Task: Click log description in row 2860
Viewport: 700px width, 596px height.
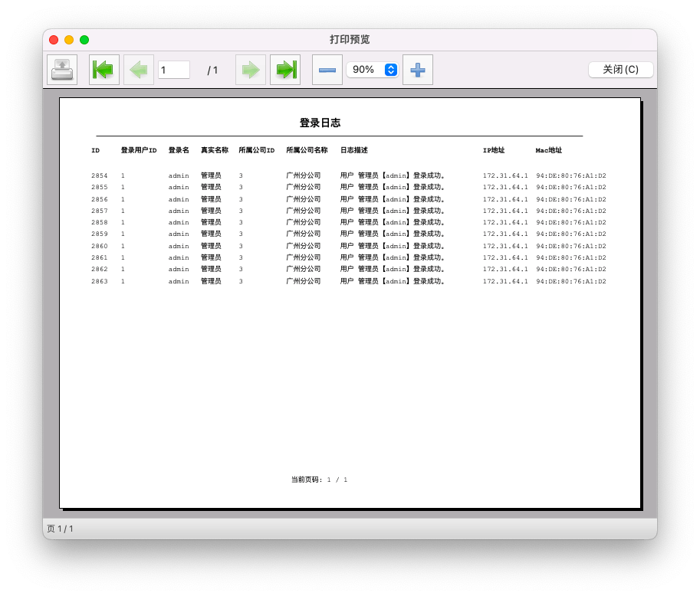Action: (x=393, y=246)
